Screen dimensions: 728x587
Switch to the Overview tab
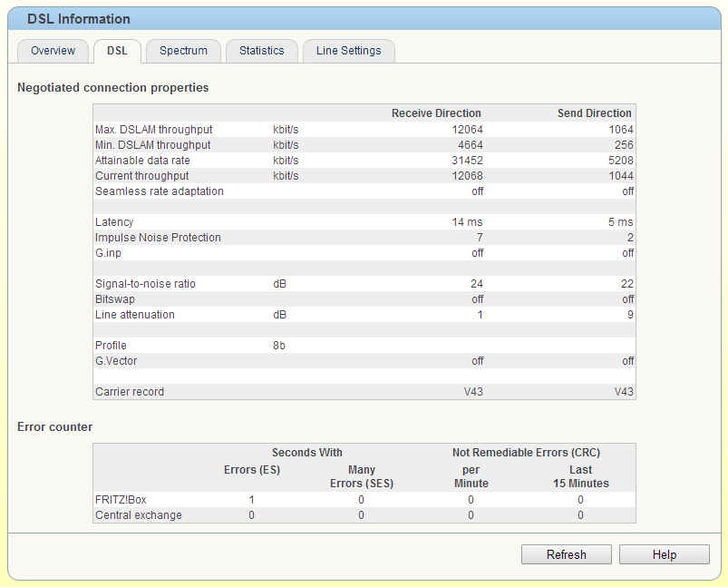pos(53,51)
